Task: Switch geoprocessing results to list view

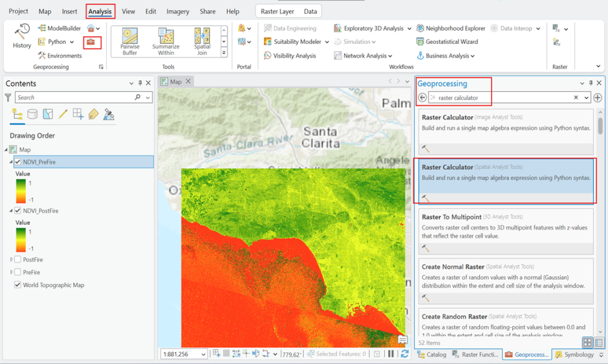Action: point(599,343)
